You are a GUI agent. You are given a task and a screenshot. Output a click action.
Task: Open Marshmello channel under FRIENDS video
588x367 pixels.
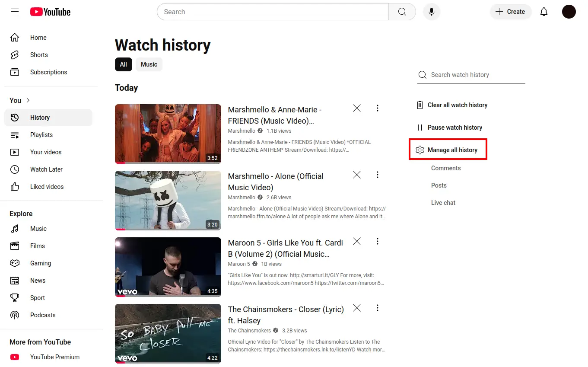[x=242, y=131]
